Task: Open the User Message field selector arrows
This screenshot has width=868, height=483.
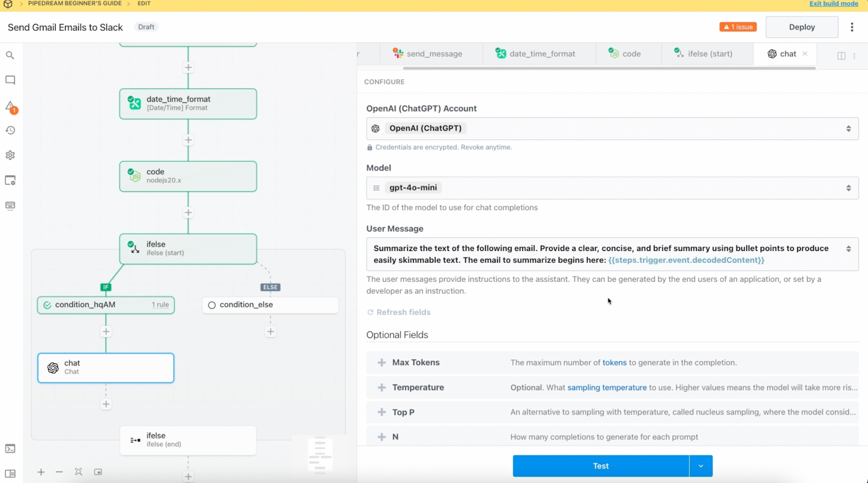Action: point(848,249)
